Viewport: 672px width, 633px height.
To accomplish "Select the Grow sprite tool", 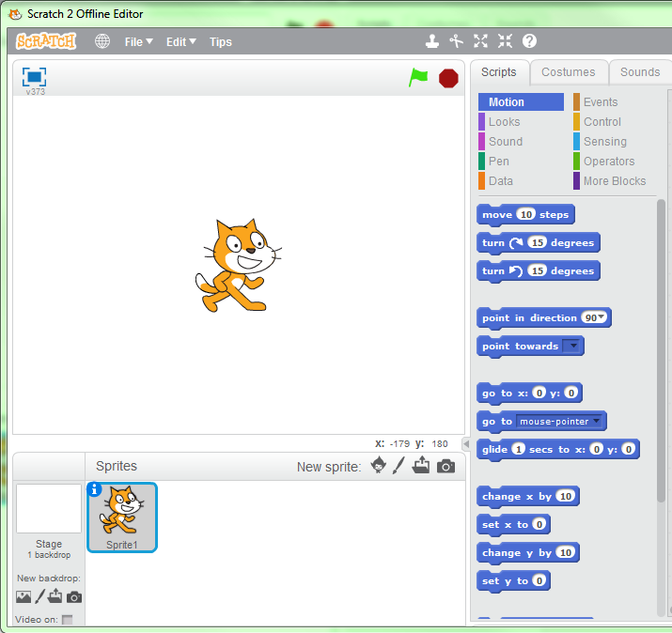I will point(480,41).
